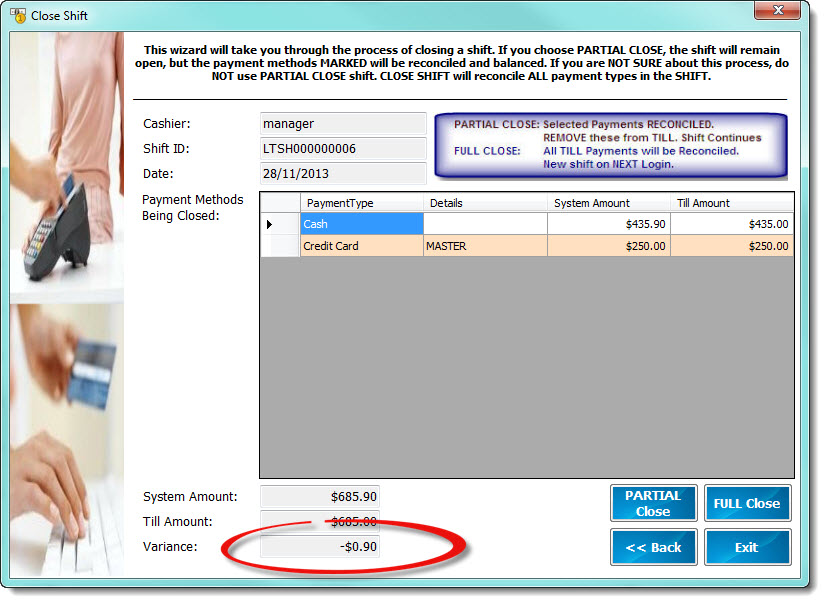Click the Shift ID field LTSH000000006

click(343, 148)
